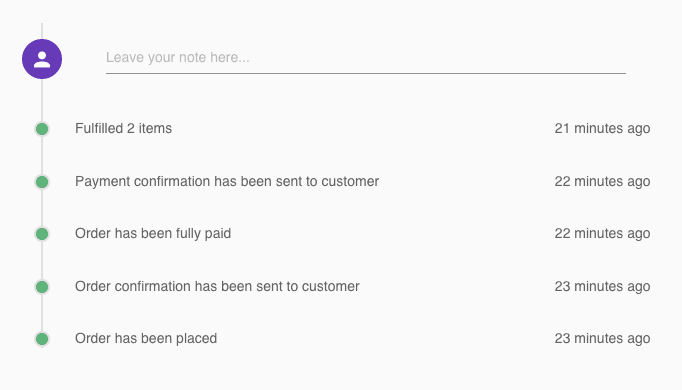Select the 'Order has been placed' text

[x=146, y=338]
